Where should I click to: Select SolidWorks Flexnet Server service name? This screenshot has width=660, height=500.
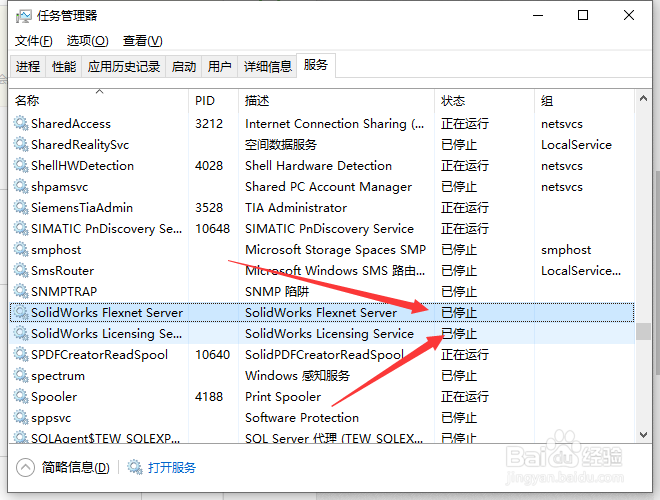[107, 313]
